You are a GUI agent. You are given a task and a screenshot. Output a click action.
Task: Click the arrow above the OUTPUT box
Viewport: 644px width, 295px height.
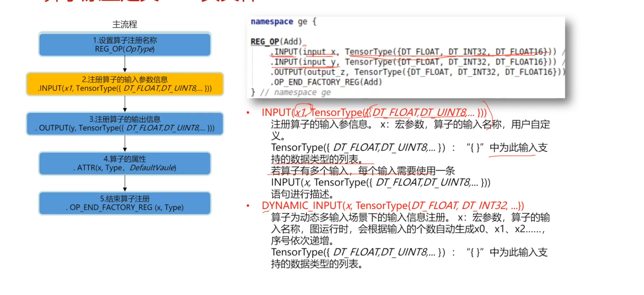(125, 104)
